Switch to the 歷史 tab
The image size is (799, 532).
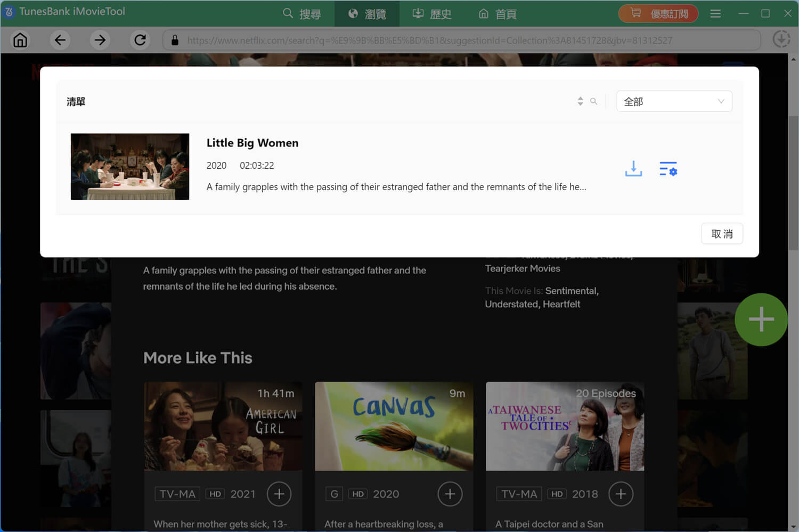coord(432,14)
